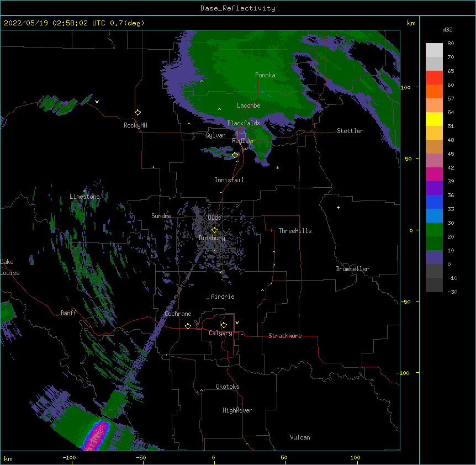The width and height of the screenshot is (476, 465).
Task: Click the ThreeHills city label
Action: 295,231
